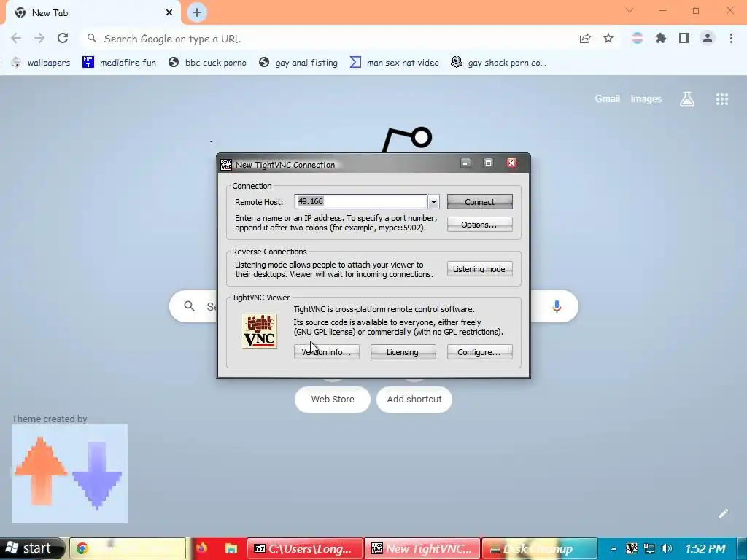Open the File Explorer folder taskbar icon

pos(231,548)
